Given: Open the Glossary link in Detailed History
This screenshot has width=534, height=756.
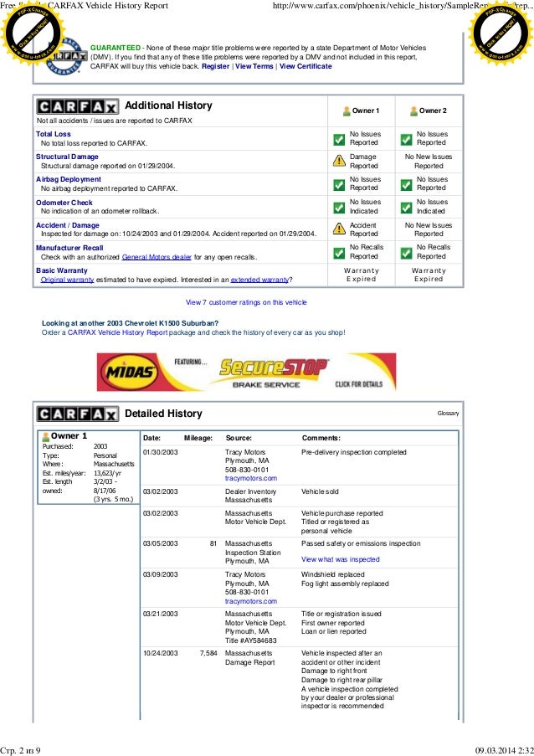Looking at the screenshot, I should click(449, 414).
